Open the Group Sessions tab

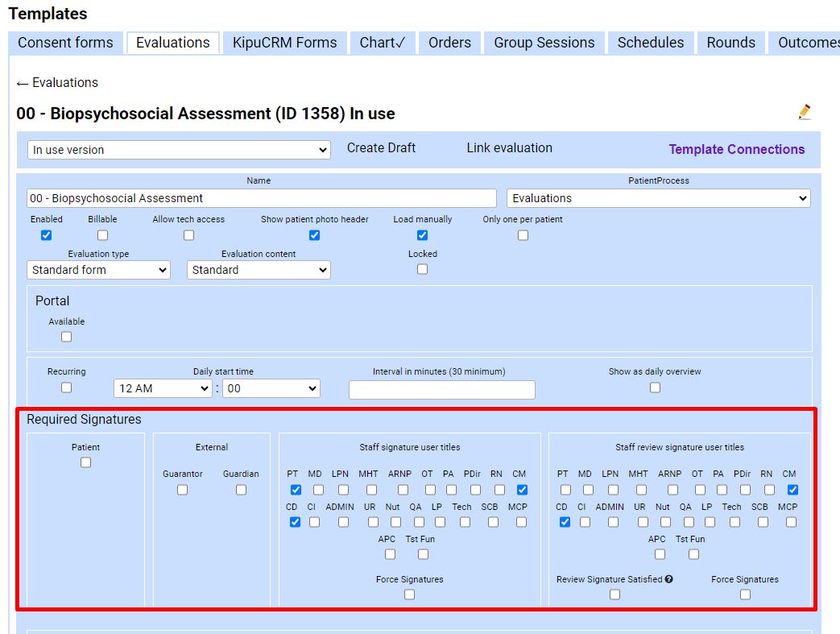click(x=544, y=43)
